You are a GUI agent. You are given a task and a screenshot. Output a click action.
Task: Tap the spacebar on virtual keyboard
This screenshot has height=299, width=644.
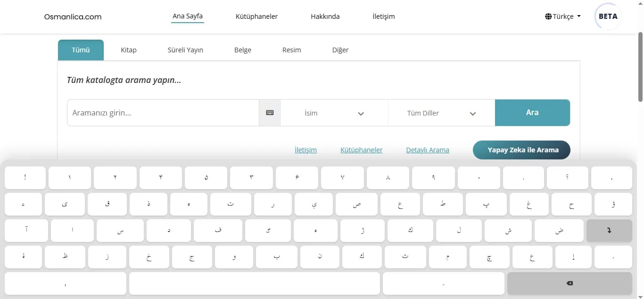(255, 283)
